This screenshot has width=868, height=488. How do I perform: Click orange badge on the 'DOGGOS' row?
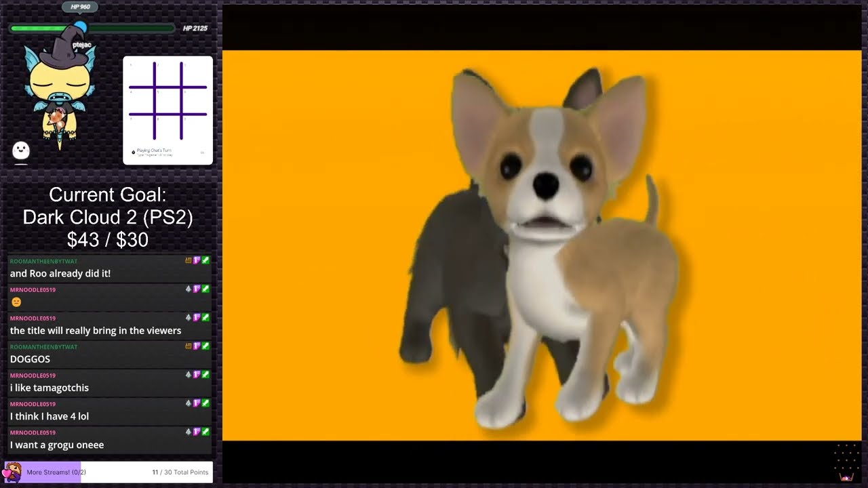pyautogui.click(x=189, y=346)
